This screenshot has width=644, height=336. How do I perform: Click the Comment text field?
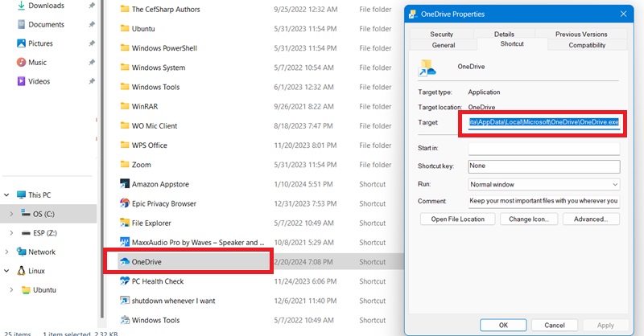tap(544, 201)
